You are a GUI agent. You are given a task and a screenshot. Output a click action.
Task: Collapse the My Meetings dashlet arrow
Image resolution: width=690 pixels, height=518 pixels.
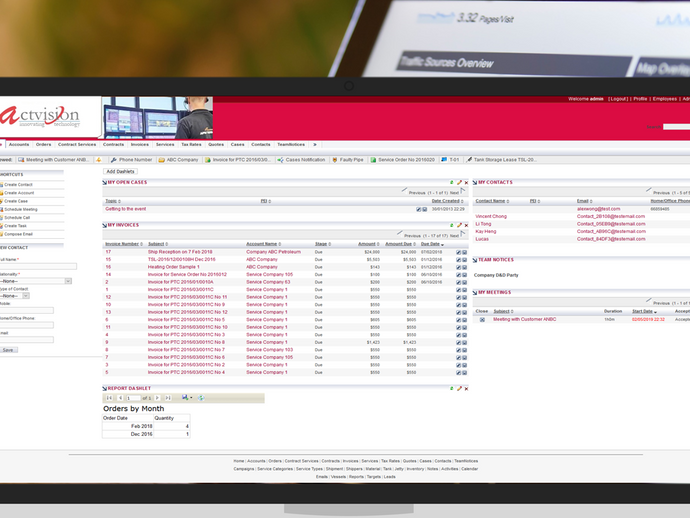[475, 293]
